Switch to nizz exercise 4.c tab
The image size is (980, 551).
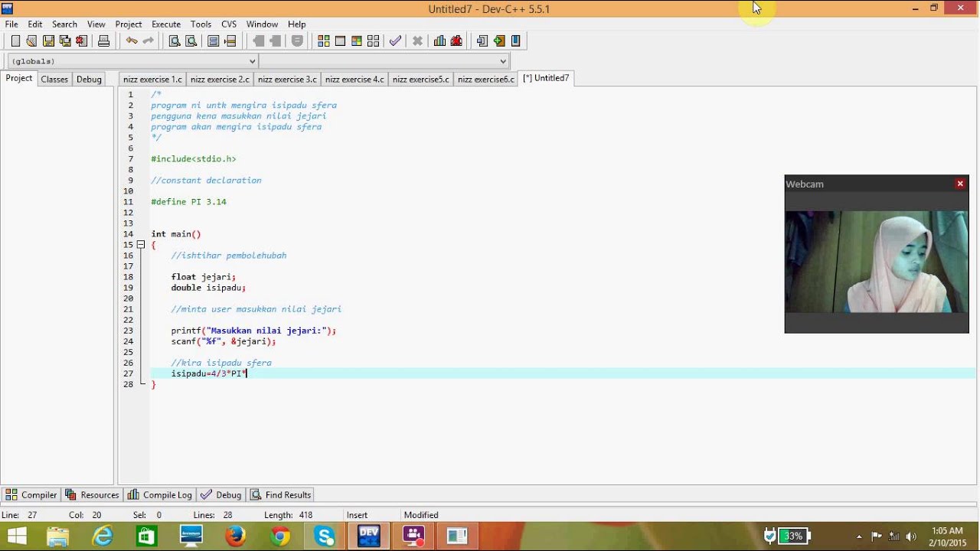(x=354, y=79)
